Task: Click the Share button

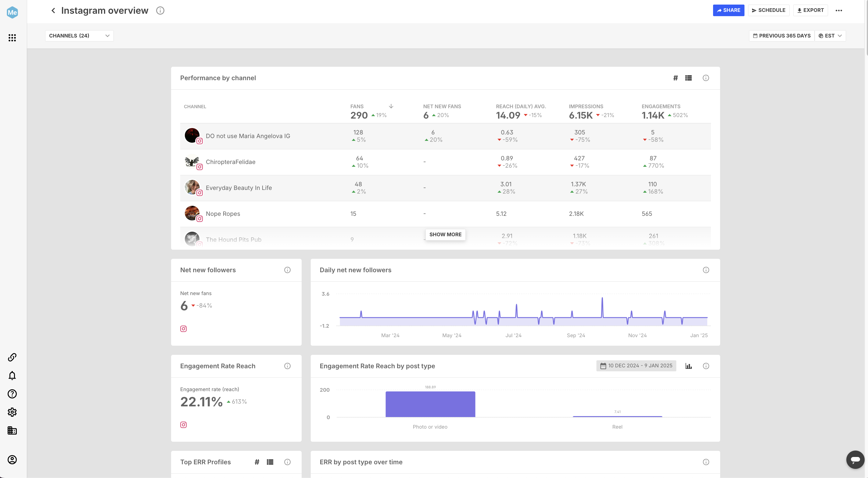Action: pos(728,10)
